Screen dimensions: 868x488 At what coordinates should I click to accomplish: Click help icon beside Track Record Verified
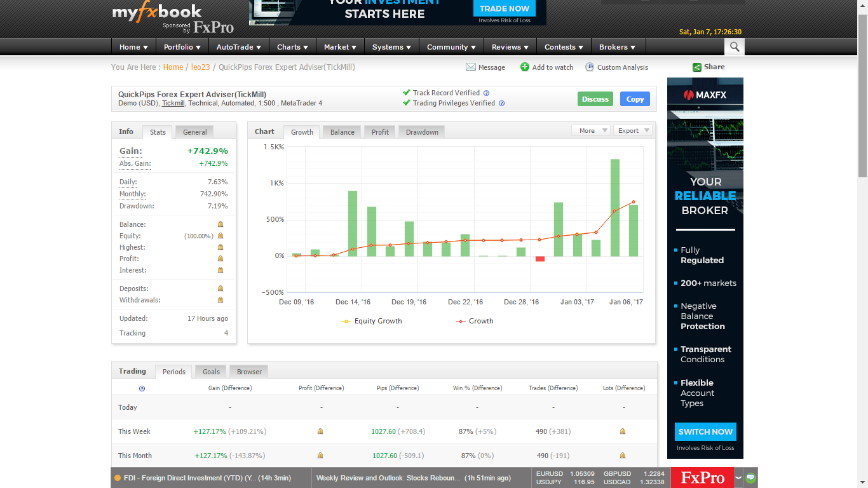[486, 93]
